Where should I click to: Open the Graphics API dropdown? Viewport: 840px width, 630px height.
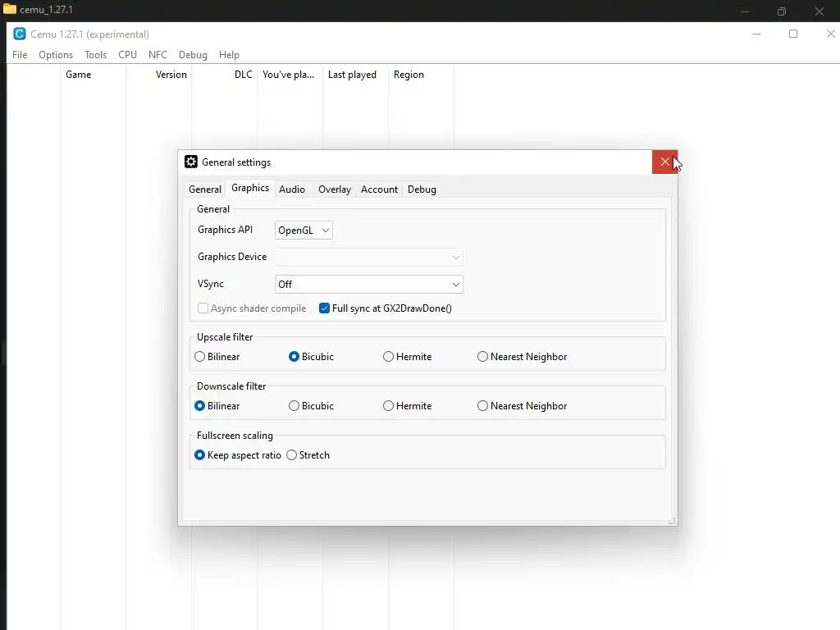click(x=304, y=230)
